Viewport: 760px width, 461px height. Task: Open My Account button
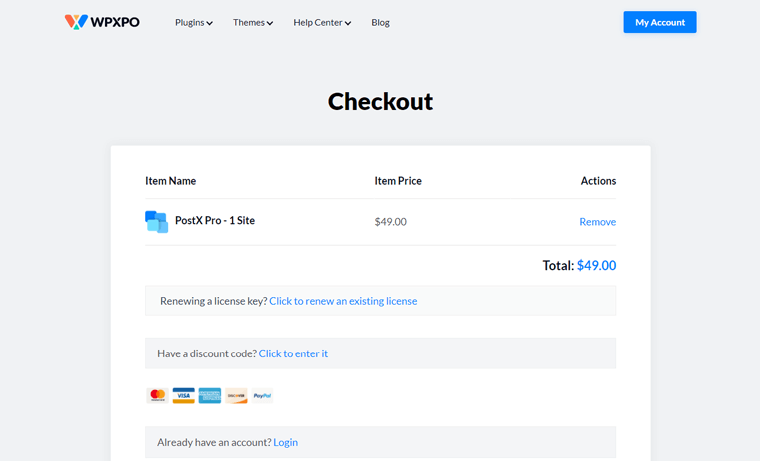click(x=659, y=22)
